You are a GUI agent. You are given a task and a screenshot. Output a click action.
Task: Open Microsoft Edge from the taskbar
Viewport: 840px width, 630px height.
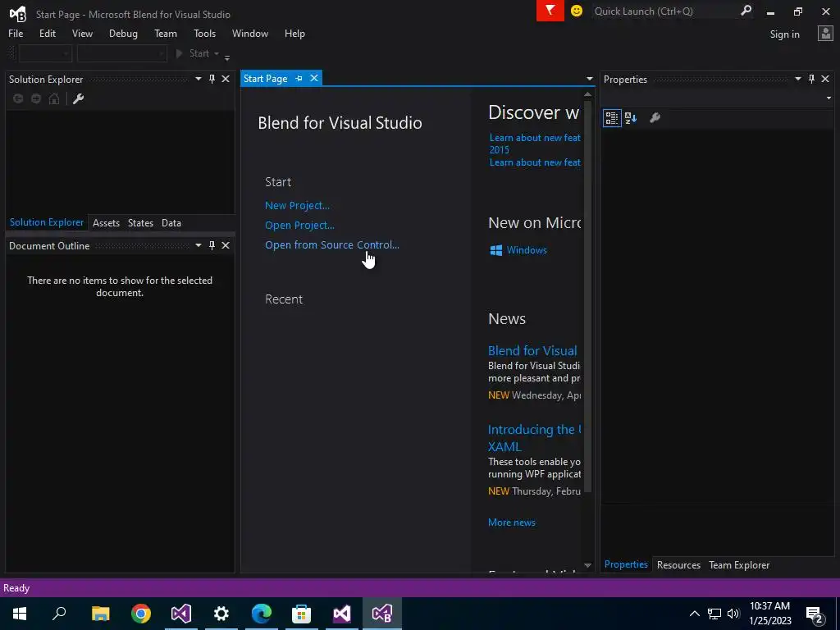(262, 614)
